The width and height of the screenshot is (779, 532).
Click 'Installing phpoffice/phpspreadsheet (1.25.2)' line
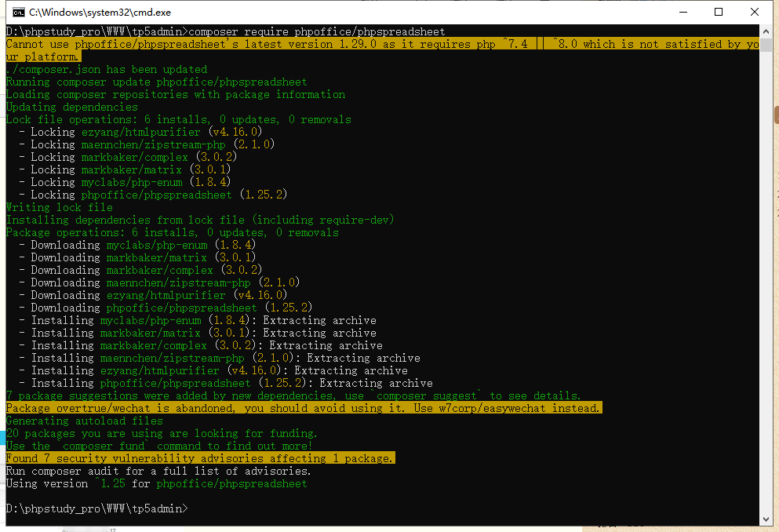(226, 383)
